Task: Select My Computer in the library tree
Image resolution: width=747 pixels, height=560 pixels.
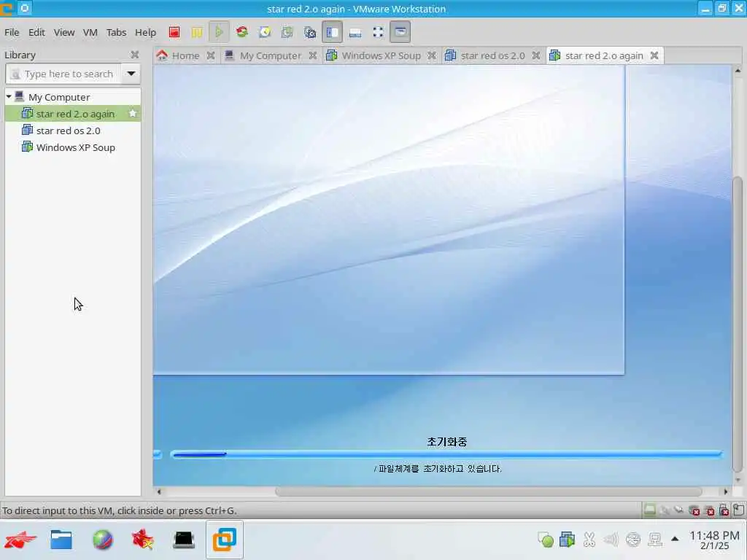Action: coord(58,97)
